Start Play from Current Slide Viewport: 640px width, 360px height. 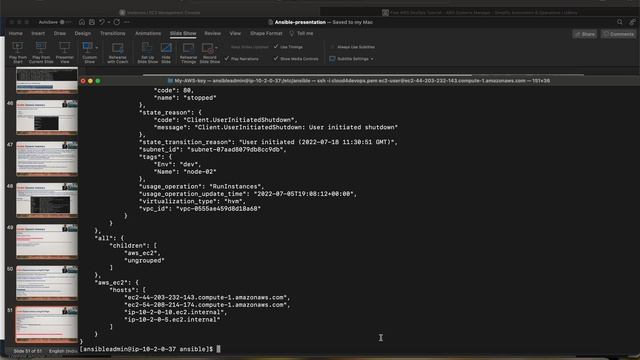click(x=41, y=52)
